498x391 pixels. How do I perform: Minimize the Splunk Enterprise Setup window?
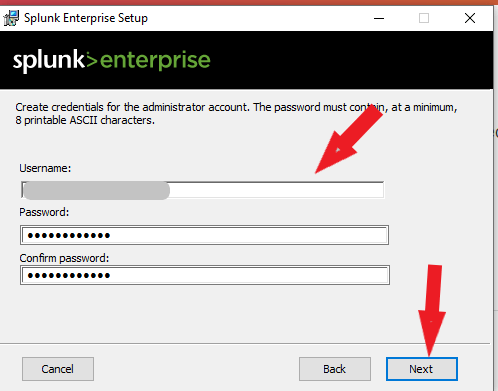tap(379, 18)
